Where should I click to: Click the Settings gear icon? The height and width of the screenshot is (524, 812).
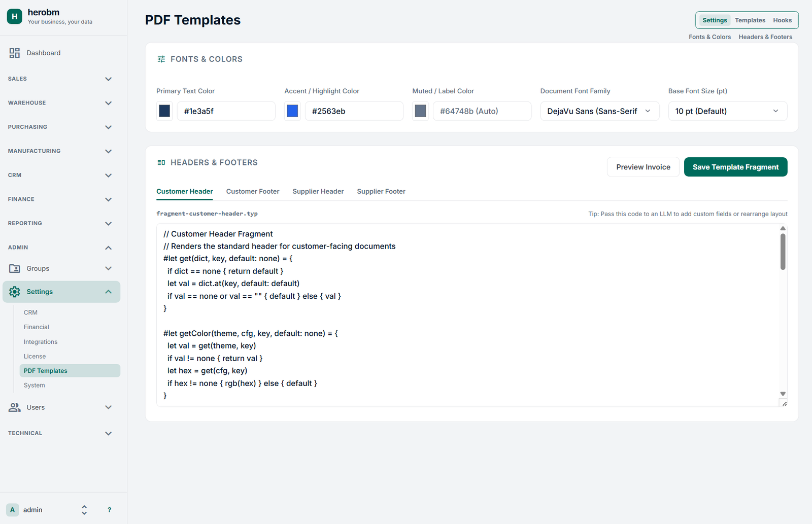pos(15,292)
